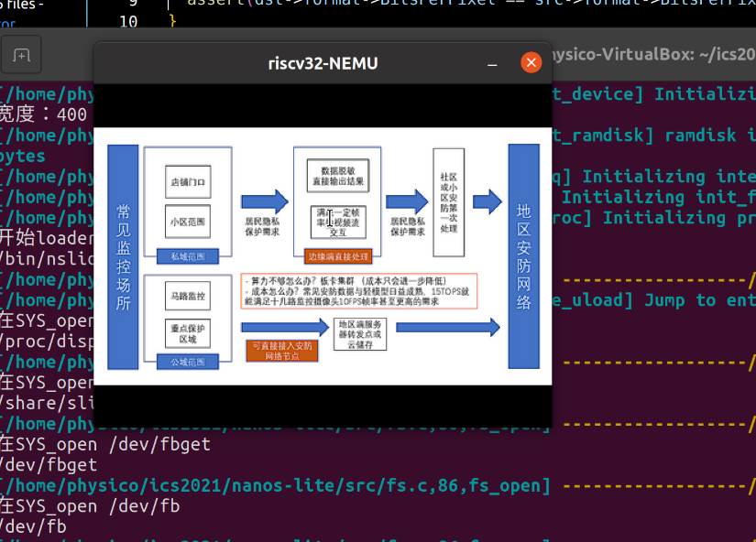The image size is (756, 542).
Task: Click the '地区端服务器转发点或云储存' box
Action: pos(360,334)
